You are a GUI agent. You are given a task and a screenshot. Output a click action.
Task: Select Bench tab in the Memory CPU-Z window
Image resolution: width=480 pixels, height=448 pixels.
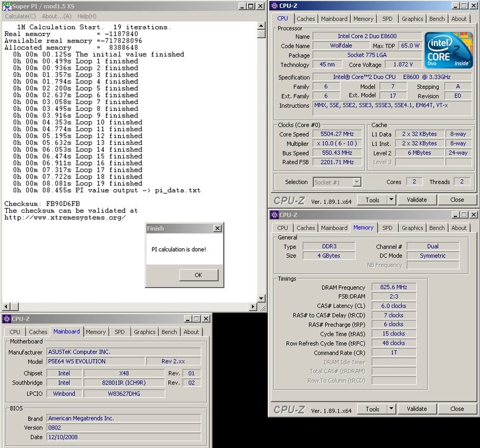[x=437, y=228]
